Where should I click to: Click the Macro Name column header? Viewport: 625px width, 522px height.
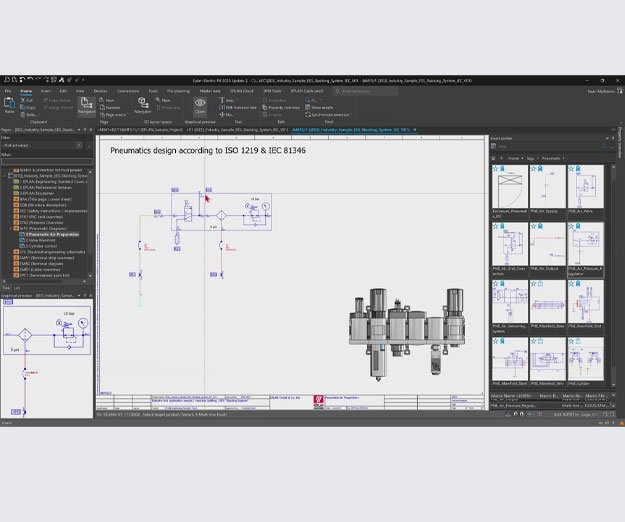click(512, 396)
